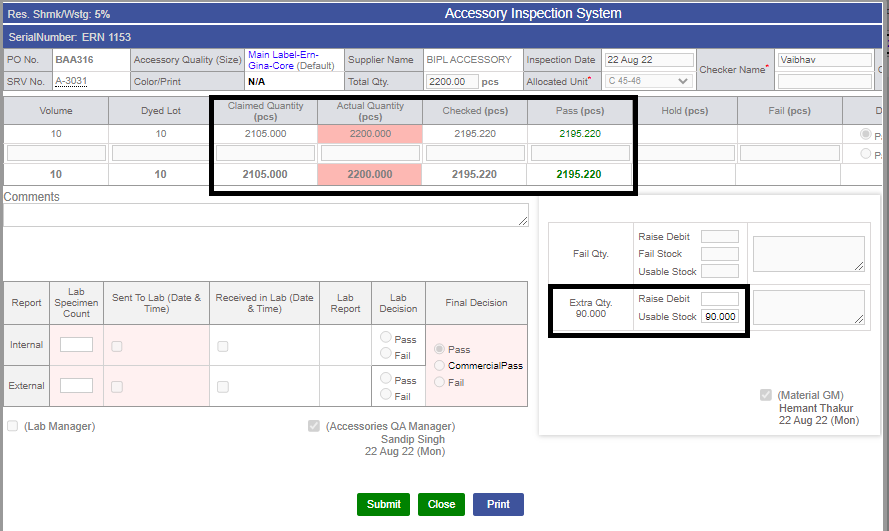Open the A-3031 SRV number link
The image size is (889, 531).
(71, 81)
